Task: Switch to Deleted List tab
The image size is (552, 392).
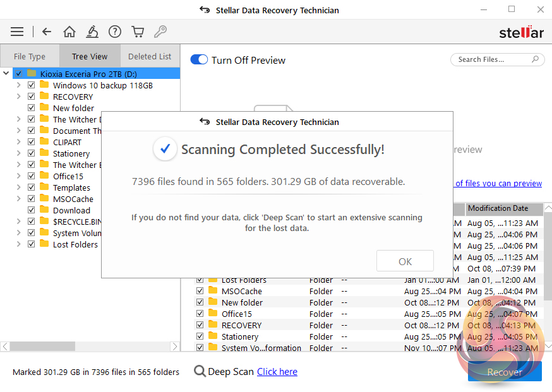Action: [150, 56]
